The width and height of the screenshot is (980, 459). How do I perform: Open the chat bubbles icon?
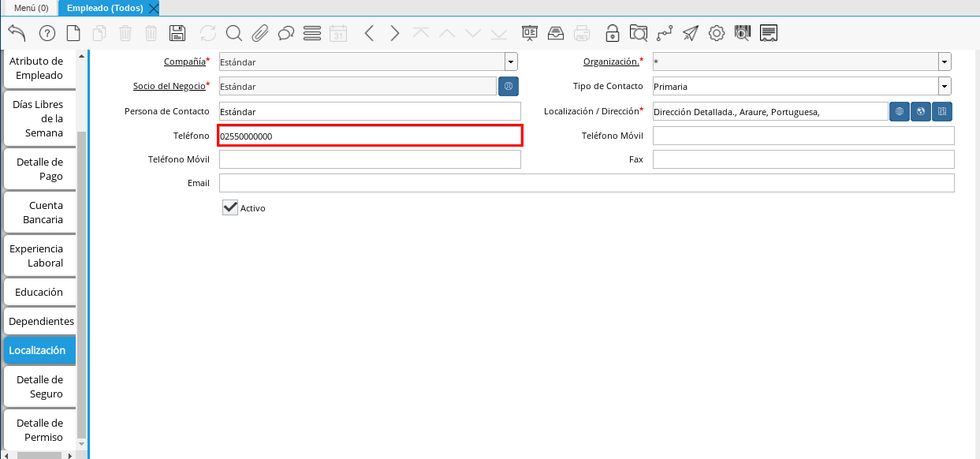[x=286, y=33]
